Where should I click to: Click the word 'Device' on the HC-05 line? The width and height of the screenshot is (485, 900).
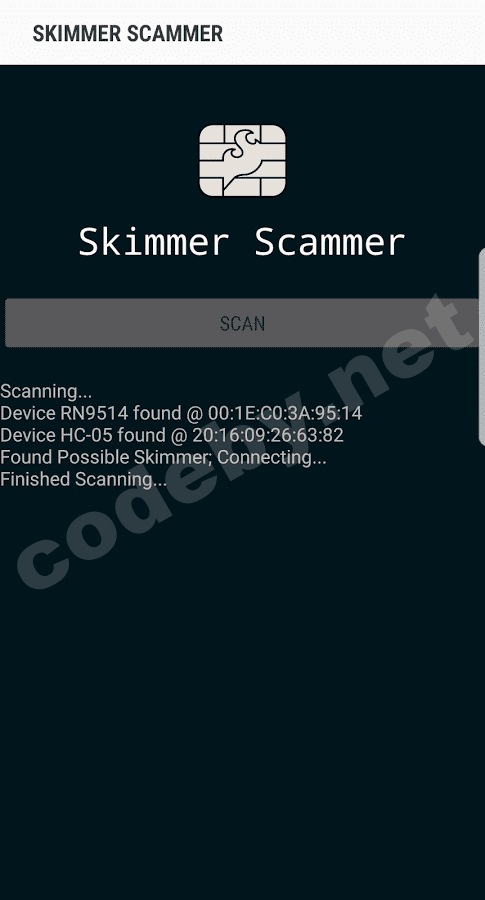[28, 435]
